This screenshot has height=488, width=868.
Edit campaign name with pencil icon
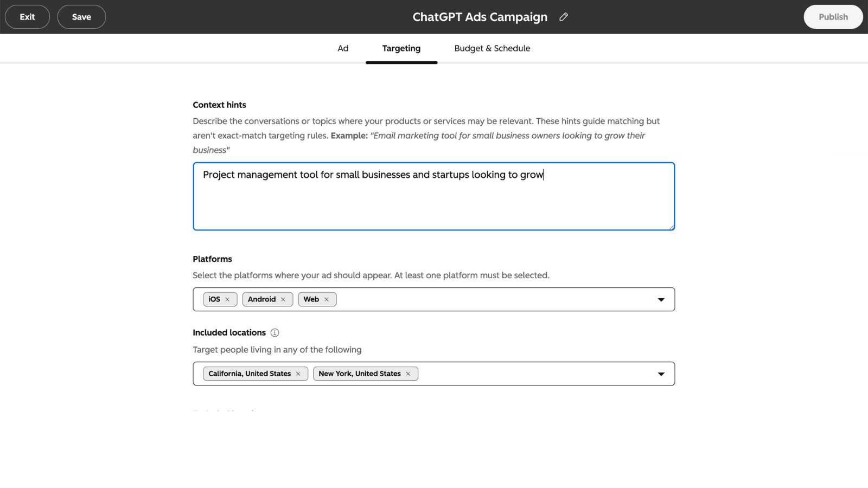point(564,17)
